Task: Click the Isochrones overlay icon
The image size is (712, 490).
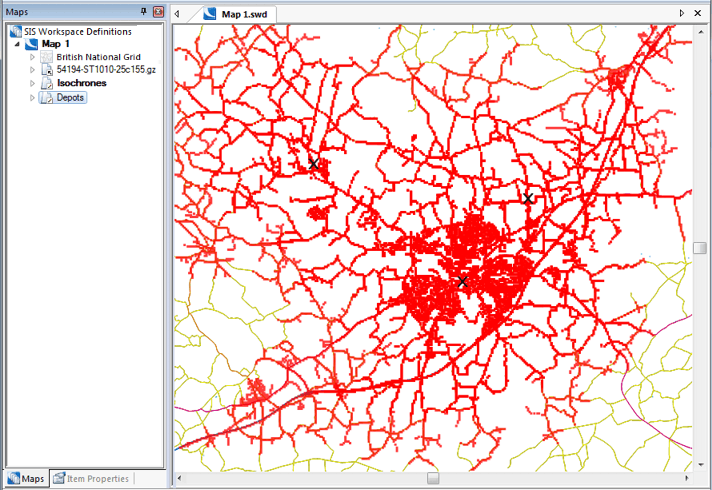Action: point(47,84)
